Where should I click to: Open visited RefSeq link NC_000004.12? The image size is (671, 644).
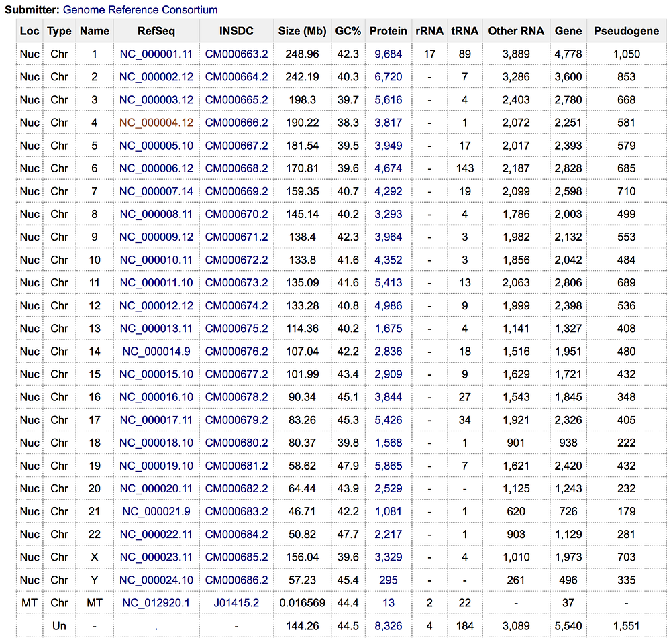[x=156, y=123]
